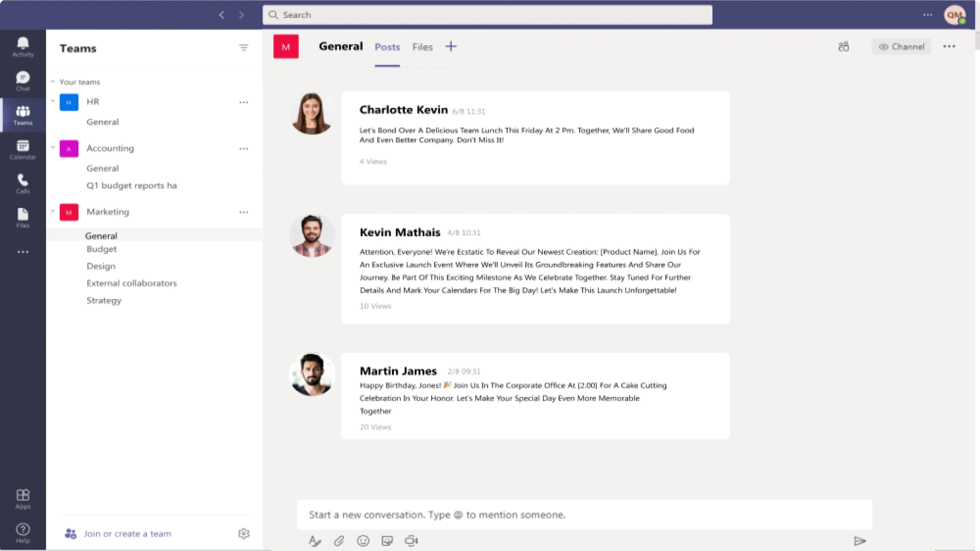Insert an emoji into the message

click(x=363, y=540)
